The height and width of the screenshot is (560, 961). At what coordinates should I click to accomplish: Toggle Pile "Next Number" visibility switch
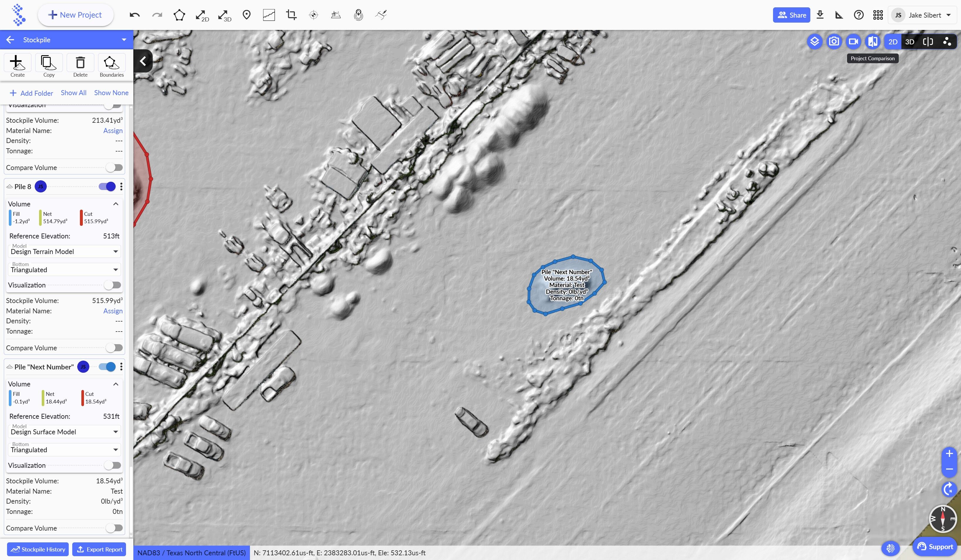point(107,367)
